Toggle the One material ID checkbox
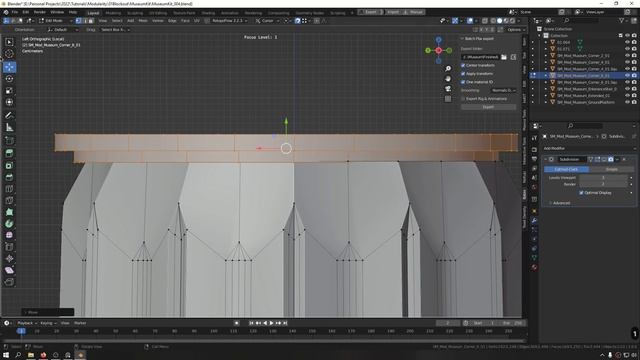Viewport: 640px width, 360px height. [463, 82]
